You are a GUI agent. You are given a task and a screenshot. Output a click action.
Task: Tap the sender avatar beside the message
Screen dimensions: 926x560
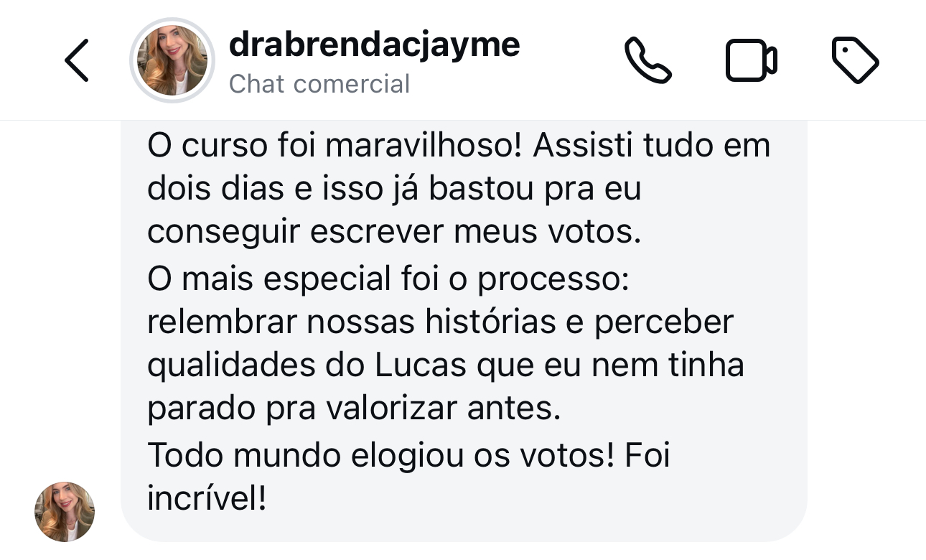pyautogui.click(x=65, y=512)
